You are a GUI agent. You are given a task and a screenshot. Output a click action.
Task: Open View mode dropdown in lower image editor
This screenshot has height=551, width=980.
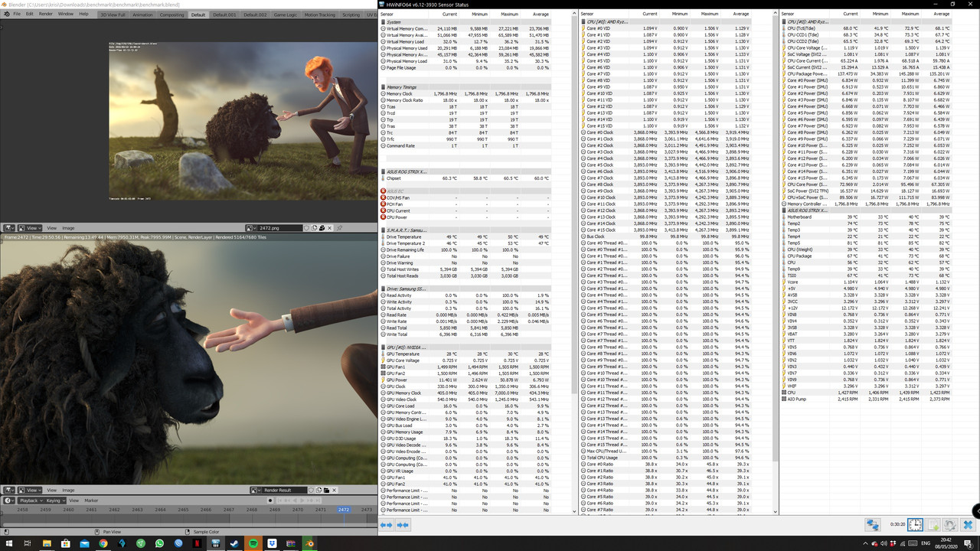point(30,491)
